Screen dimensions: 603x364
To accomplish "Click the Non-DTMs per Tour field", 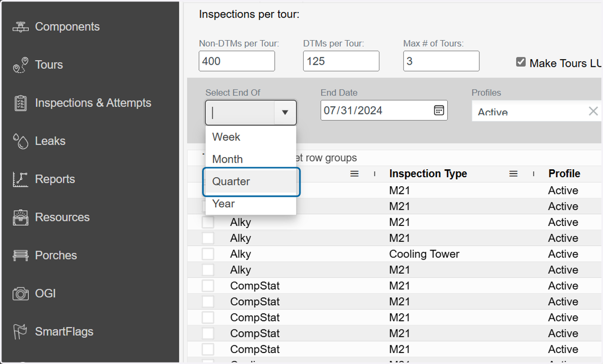I will tap(237, 61).
